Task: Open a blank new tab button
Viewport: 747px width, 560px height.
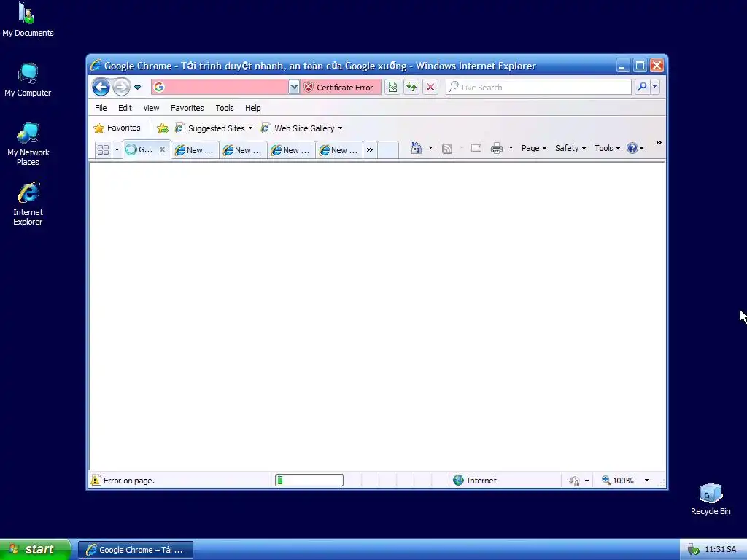Action: pos(388,150)
